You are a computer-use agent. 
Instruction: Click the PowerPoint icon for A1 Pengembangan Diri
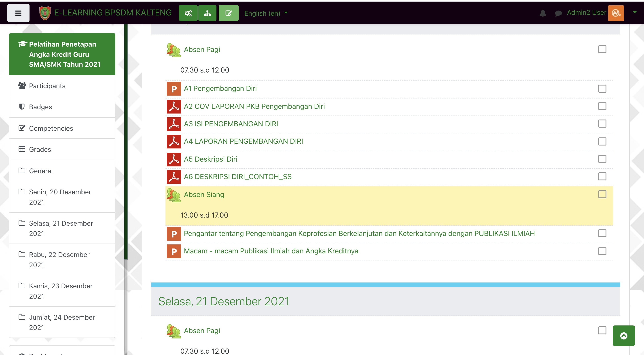pos(174,89)
